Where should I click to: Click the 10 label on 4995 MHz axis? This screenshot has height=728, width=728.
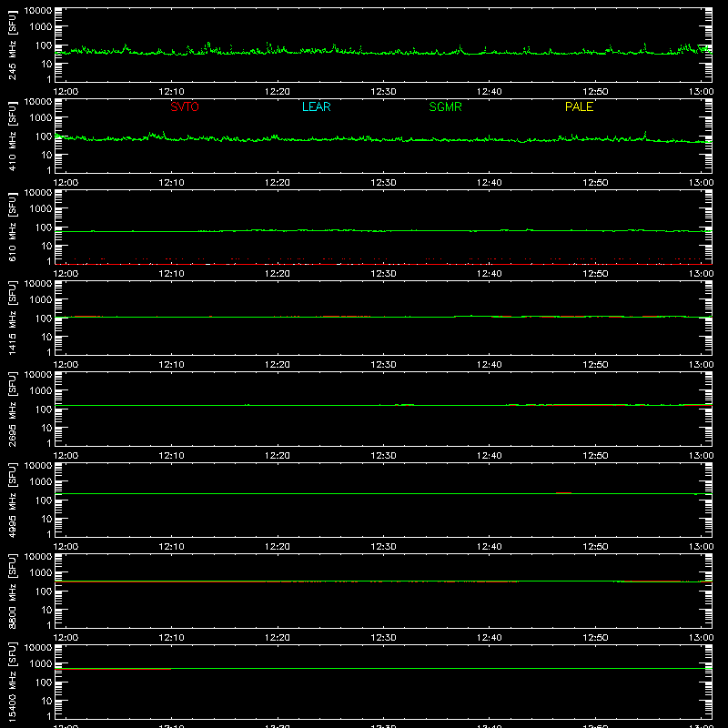point(47,519)
